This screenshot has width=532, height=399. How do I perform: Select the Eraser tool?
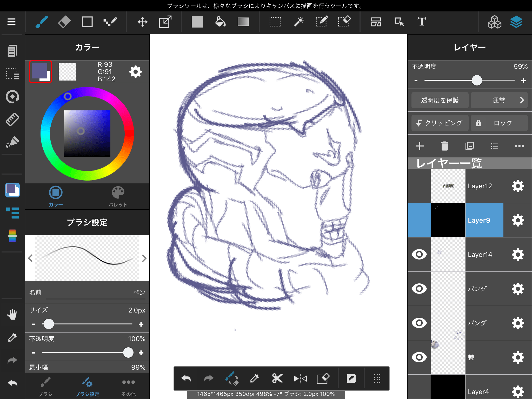coord(64,22)
